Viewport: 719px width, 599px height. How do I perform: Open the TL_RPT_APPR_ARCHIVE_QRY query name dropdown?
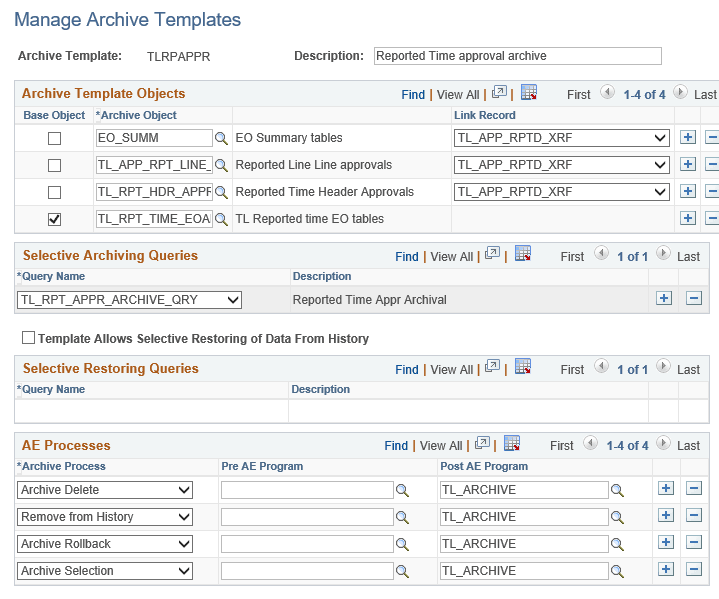(x=129, y=300)
